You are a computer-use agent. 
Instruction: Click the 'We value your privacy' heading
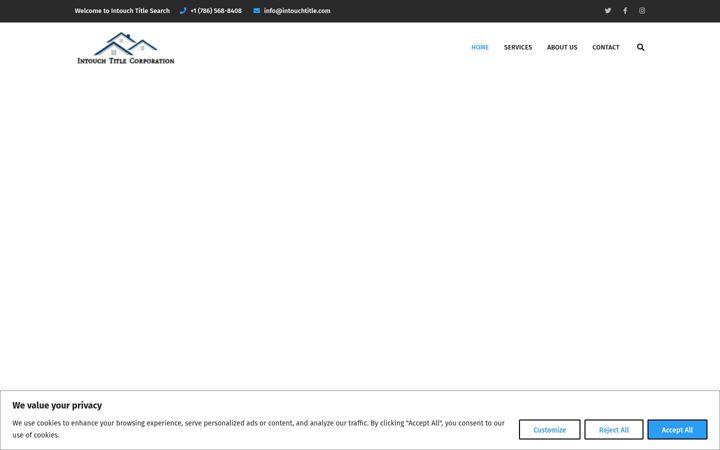click(x=57, y=405)
